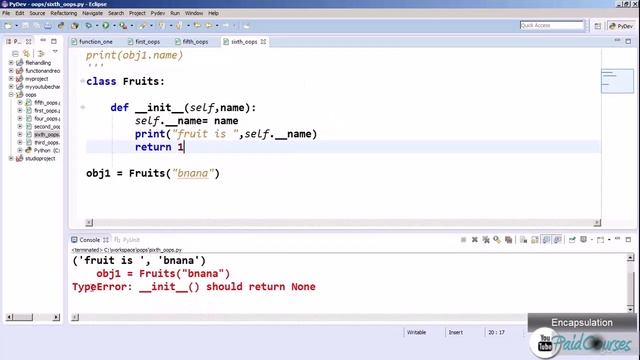Minimize the PyDev Package Explorer panel
Viewport: 640px width, 360px height.
pyautogui.click(x=43, y=41)
